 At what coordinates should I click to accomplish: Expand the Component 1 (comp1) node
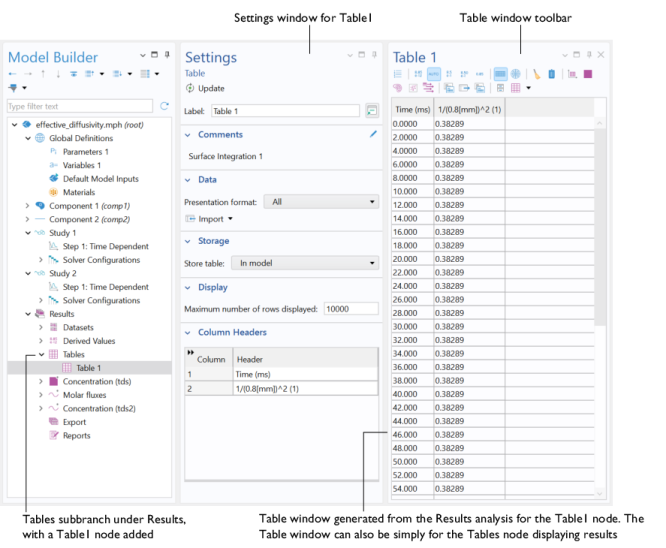[27, 206]
